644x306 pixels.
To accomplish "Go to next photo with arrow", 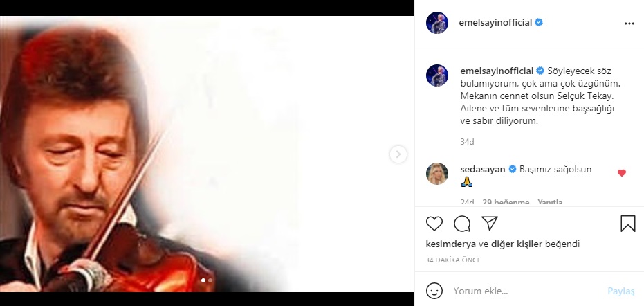I will tap(398, 154).
